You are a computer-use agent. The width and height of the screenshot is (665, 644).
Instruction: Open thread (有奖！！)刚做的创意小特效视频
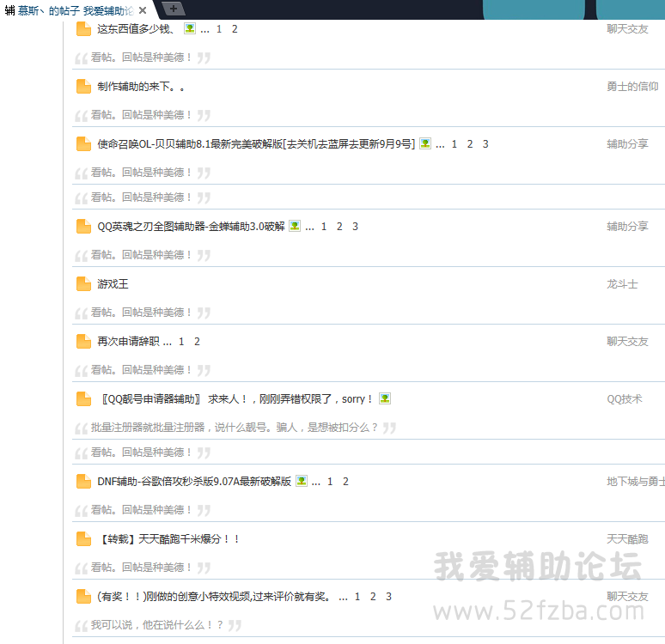coord(214,597)
